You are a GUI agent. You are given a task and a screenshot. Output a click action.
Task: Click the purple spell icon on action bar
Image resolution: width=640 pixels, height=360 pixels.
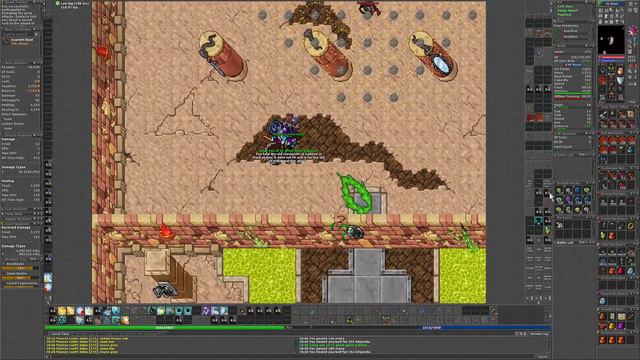pos(205,311)
